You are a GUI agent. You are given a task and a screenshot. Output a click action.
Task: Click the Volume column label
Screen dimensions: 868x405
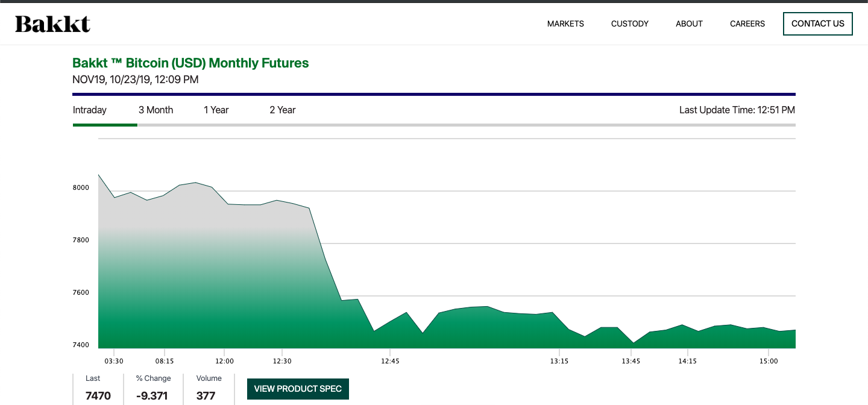[209, 378]
